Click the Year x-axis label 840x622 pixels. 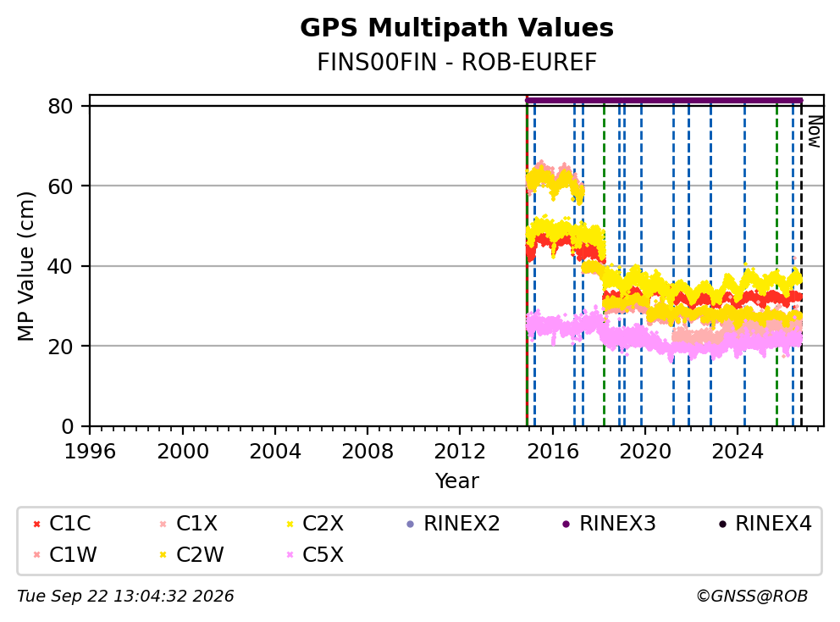click(x=456, y=480)
